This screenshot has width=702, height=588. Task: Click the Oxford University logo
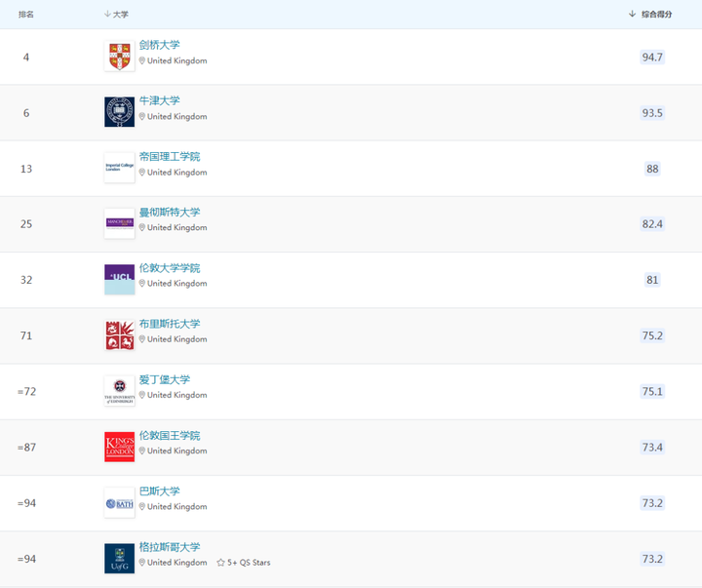pos(120,112)
